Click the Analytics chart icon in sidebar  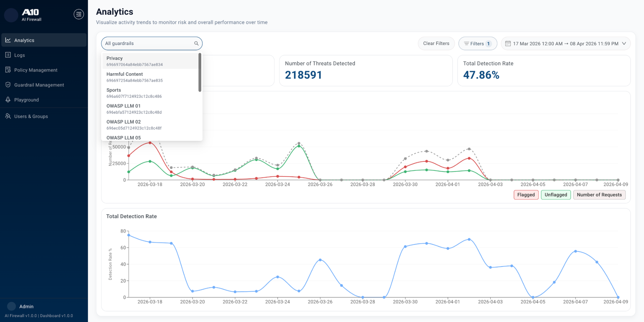click(8, 40)
